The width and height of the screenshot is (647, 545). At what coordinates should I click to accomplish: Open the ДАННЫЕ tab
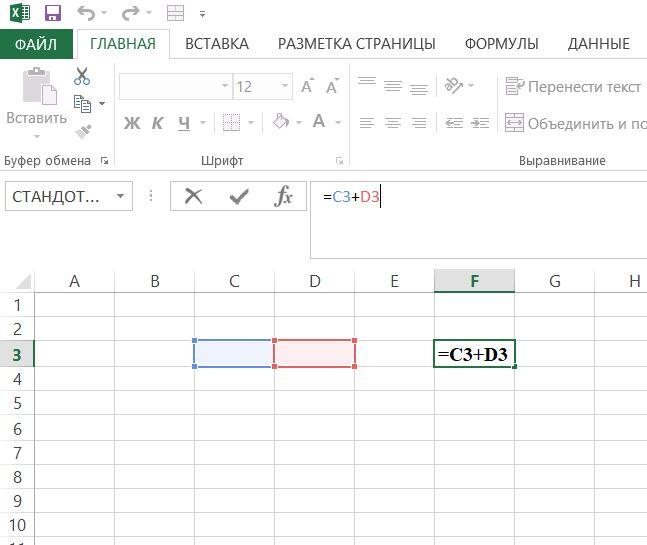[599, 44]
